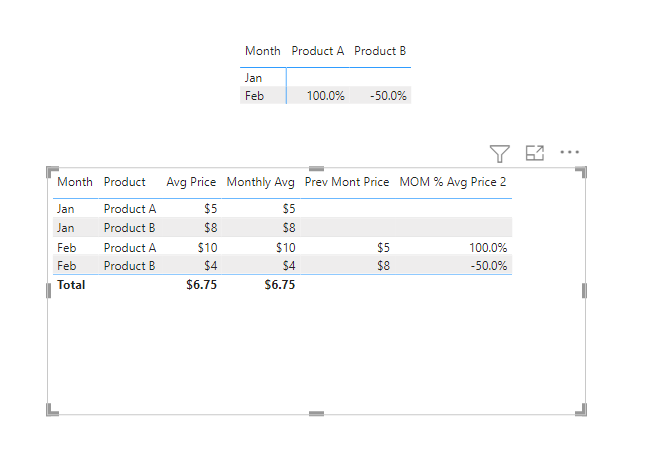Click the left-edge middle resize handle
The image size is (659, 460).
(48, 291)
